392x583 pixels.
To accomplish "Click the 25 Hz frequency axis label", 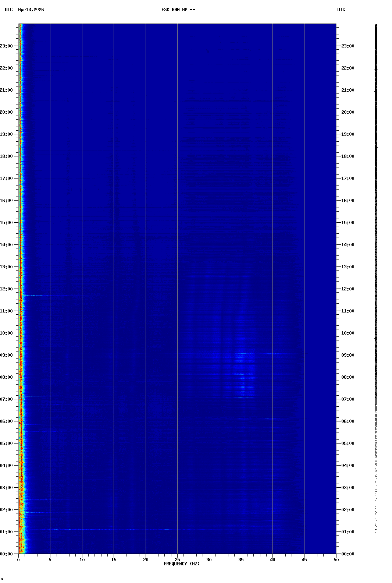I will coord(177,560).
